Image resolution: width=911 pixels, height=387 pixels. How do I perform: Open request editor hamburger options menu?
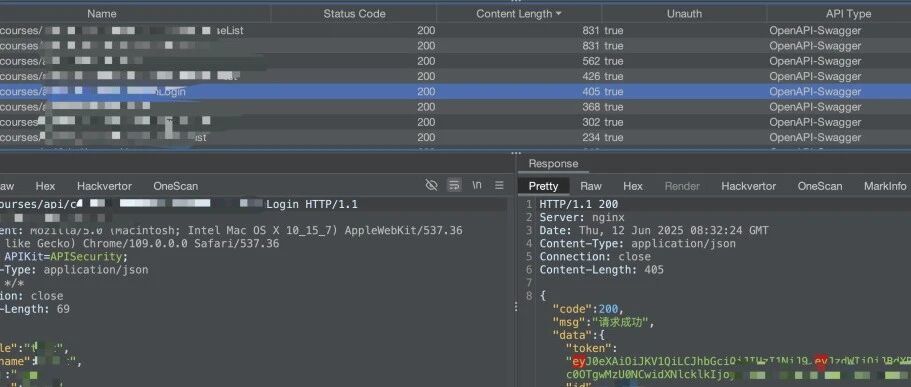tap(499, 185)
